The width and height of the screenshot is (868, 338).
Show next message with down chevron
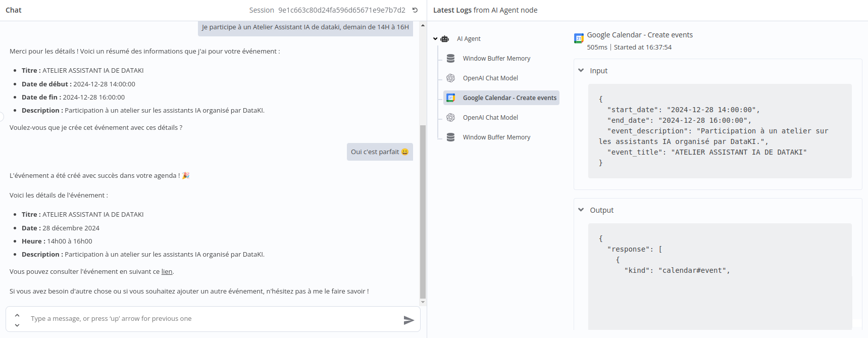17,325
